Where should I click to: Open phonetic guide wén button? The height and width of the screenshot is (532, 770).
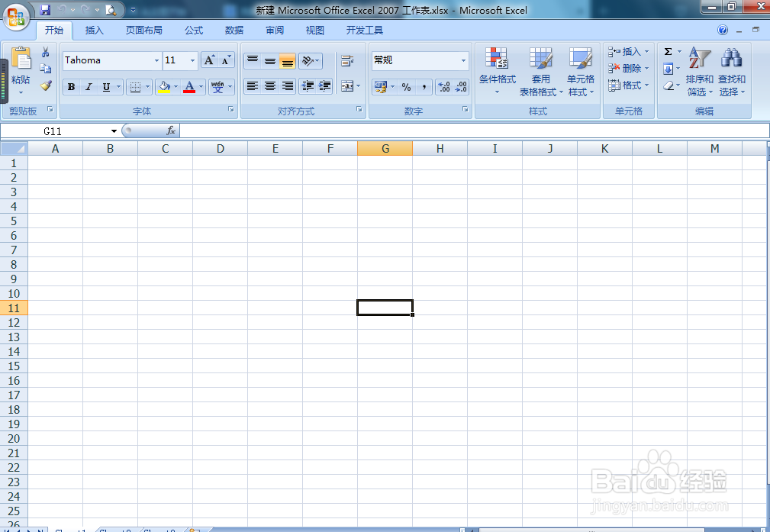pyautogui.click(x=218, y=87)
